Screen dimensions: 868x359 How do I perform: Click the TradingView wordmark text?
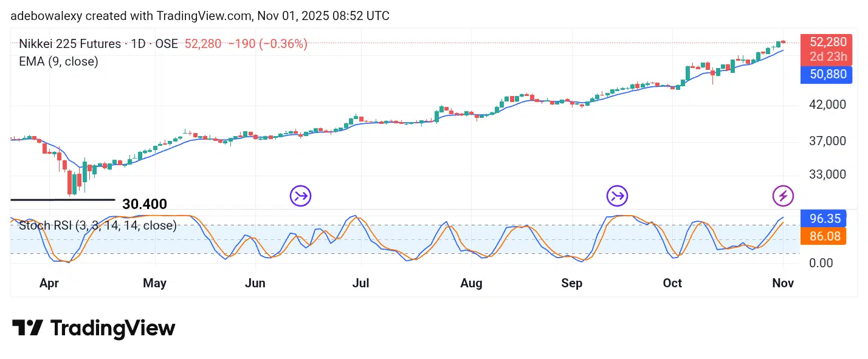click(112, 329)
